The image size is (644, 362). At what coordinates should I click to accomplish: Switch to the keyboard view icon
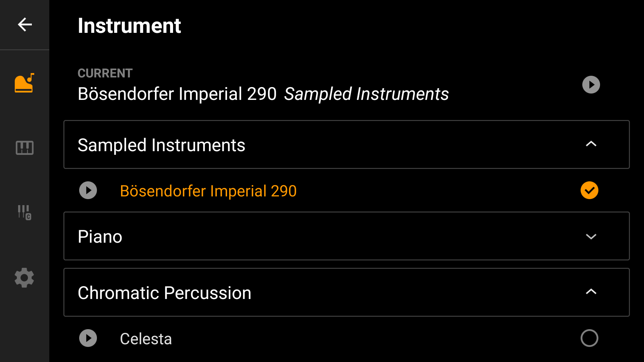24,147
